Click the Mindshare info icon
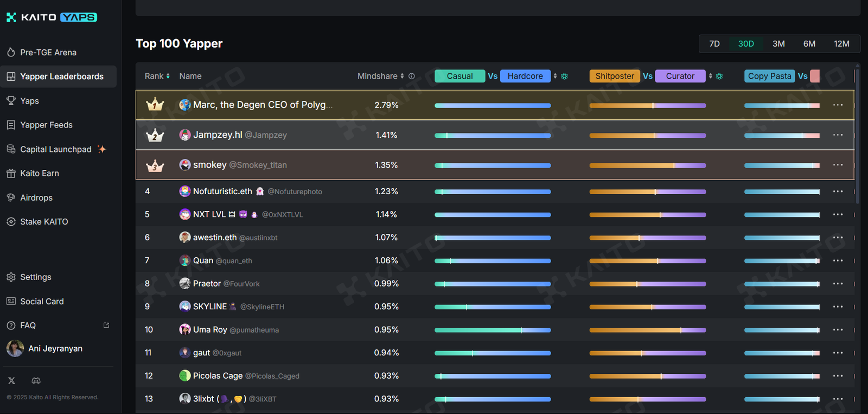This screenshot has width=868, height=414. [412, 77]
